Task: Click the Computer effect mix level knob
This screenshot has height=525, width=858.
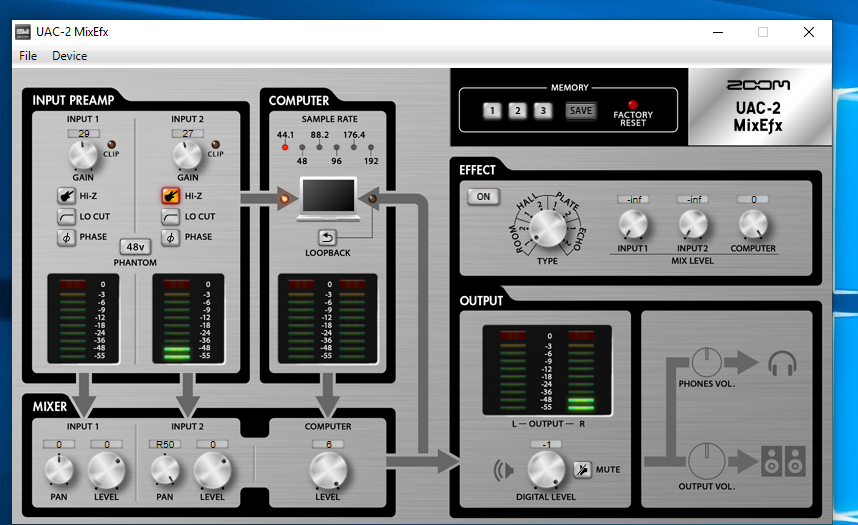Action: [753, 224]
